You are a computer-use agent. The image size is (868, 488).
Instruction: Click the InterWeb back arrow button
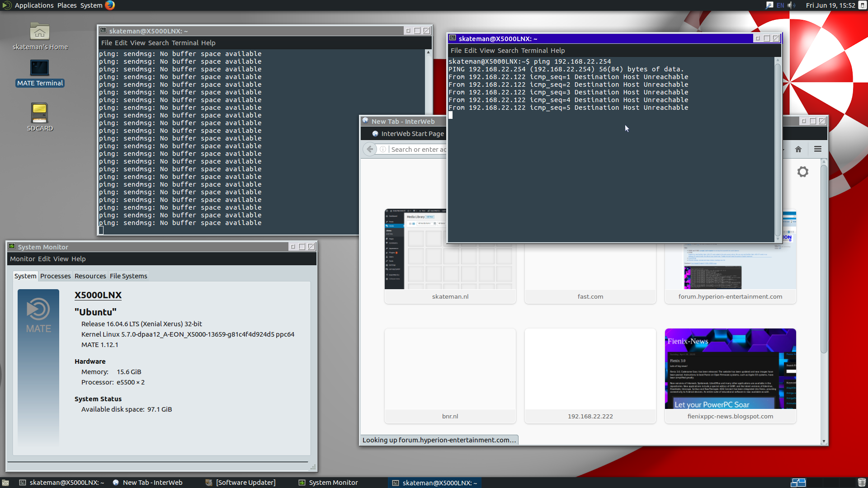coord(370,149)
